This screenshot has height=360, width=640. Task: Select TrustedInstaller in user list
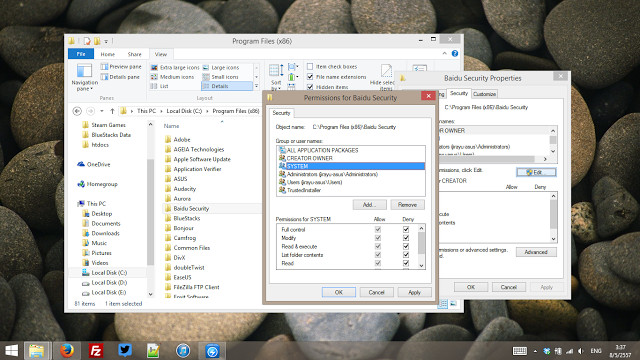click(304, 190)
